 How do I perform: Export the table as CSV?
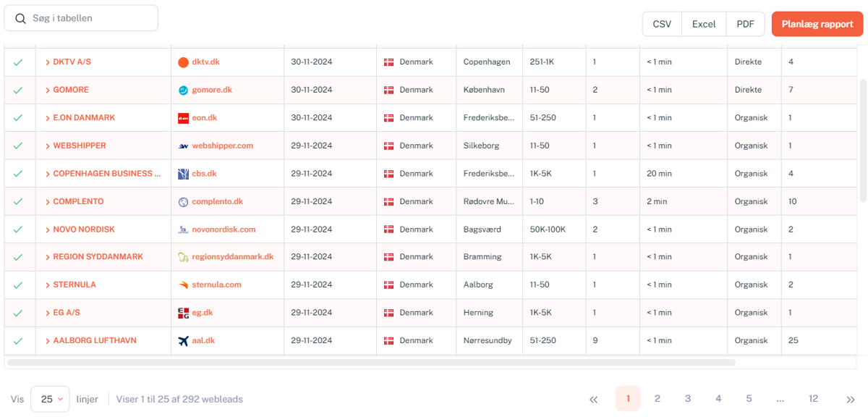[662, 24]
